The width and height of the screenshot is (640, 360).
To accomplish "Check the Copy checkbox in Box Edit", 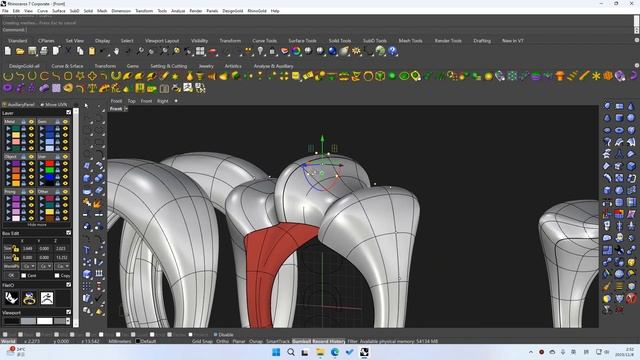I will click(x=57, y=276).
